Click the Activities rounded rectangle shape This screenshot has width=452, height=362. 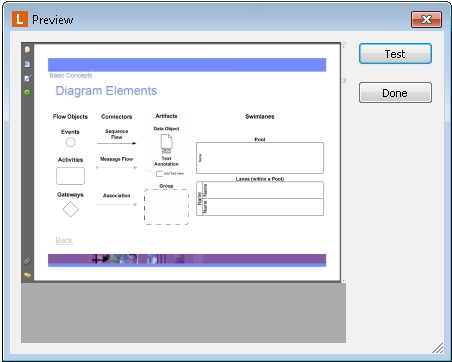coord(70,176)
